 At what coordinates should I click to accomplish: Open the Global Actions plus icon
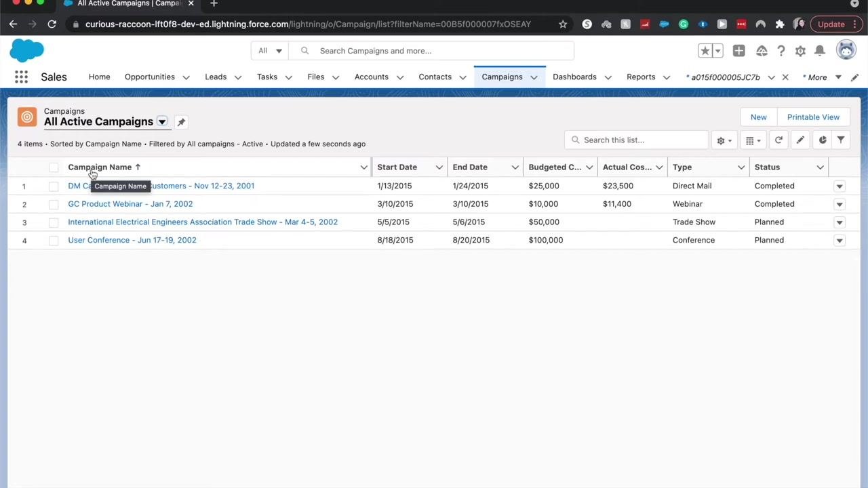tap(738, 51)
